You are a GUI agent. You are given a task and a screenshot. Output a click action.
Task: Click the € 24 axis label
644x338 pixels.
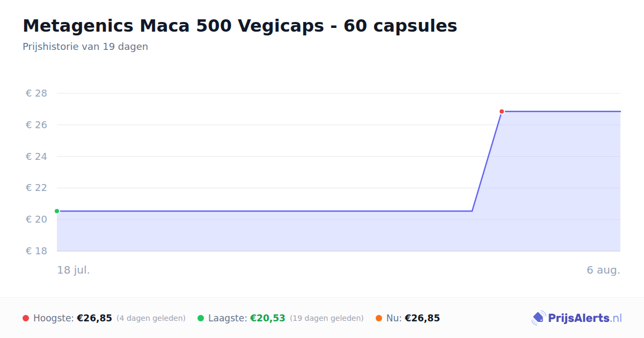[x=36, y=157]
